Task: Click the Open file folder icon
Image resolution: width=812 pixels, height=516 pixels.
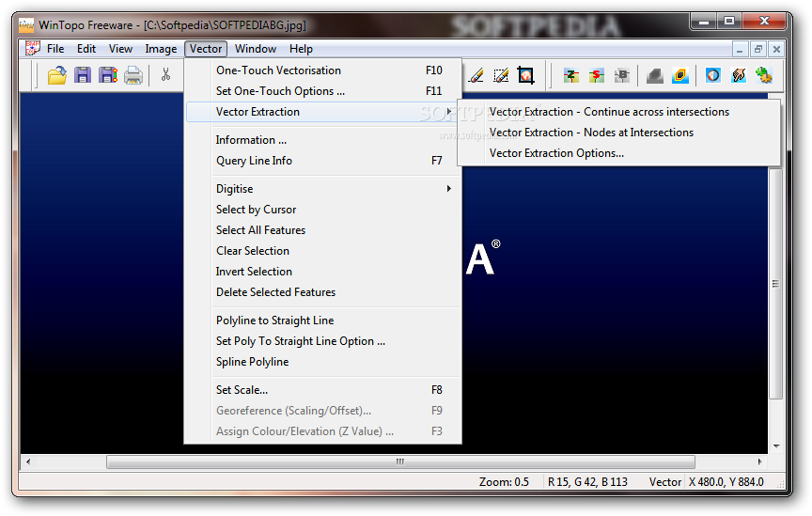Action: (57, 75)
